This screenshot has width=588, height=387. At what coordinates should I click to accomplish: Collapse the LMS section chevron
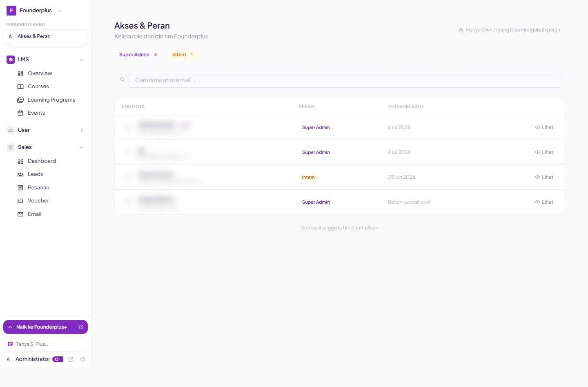(82, 60)
